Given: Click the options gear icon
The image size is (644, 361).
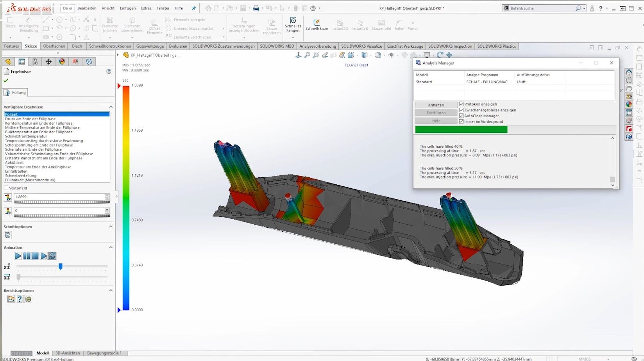Looking at the screenshot, I should tap(313, 8).
